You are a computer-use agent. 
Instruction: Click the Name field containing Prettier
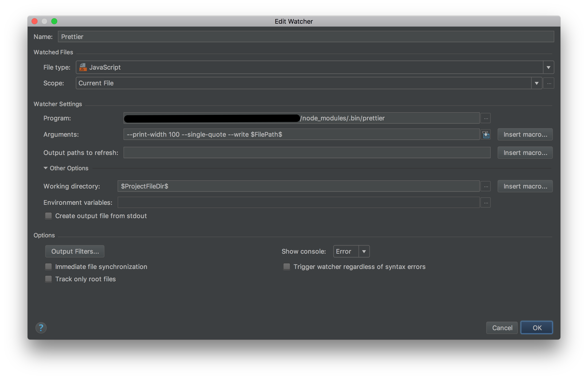306,37
